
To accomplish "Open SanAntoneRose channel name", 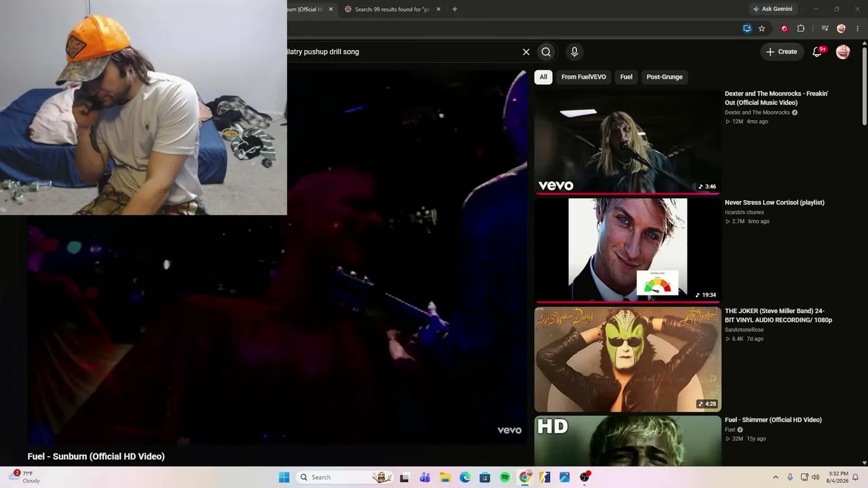I will [744, 330].
